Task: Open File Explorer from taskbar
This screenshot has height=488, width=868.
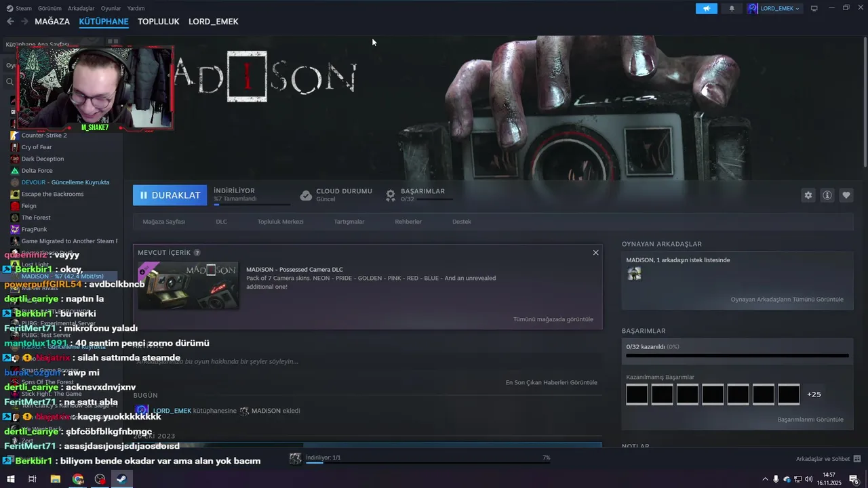Action: (56, 479)
